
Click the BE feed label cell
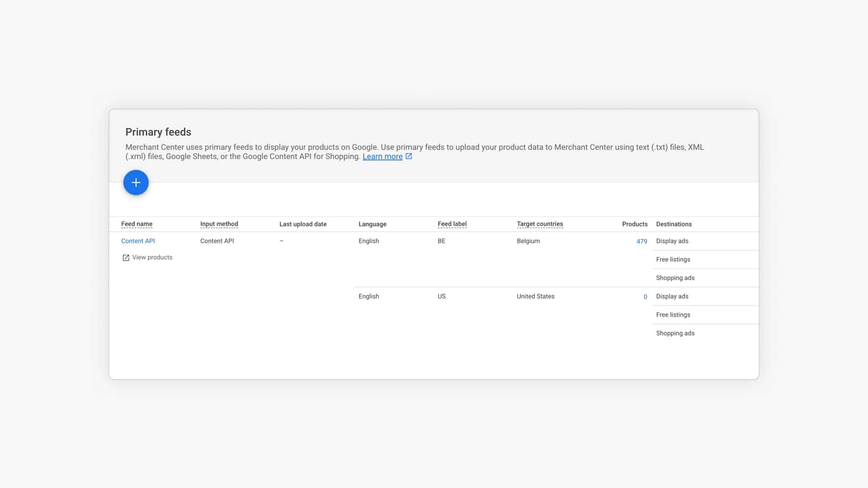(441, 241)
